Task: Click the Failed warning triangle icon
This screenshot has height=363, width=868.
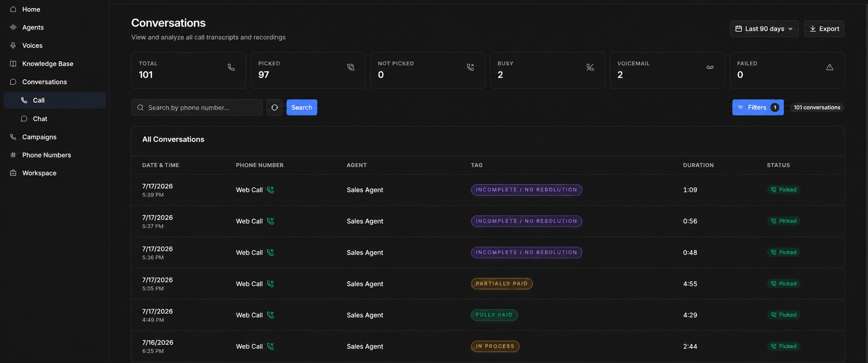Action: [829, 67]
